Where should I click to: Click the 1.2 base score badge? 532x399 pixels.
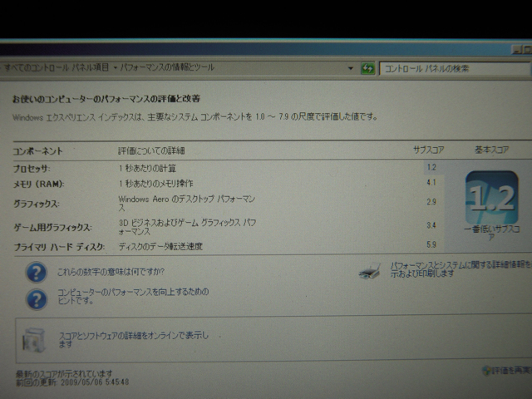491,199
